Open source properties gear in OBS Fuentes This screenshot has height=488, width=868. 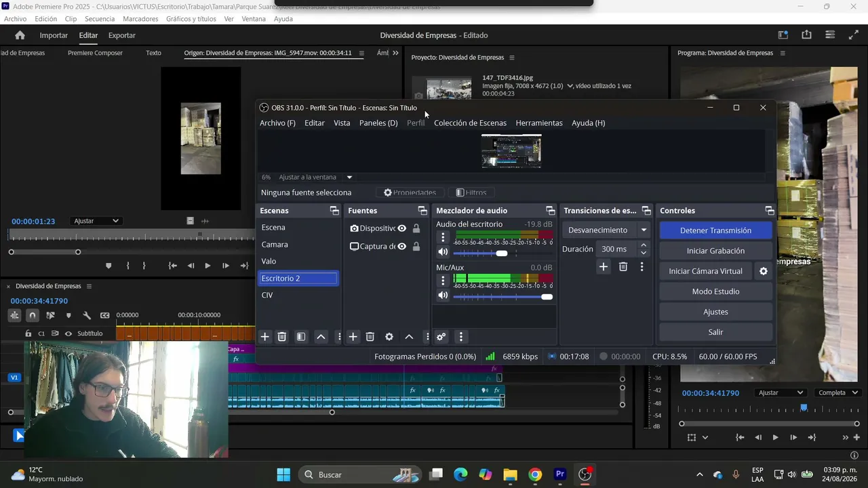(x=389, y=337)
